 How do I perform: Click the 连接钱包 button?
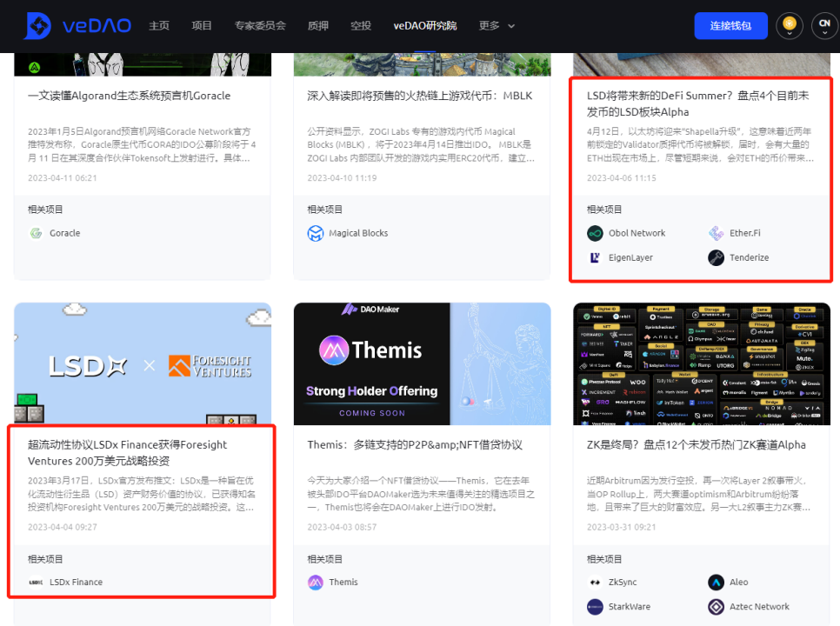click(x=730, y=26)
